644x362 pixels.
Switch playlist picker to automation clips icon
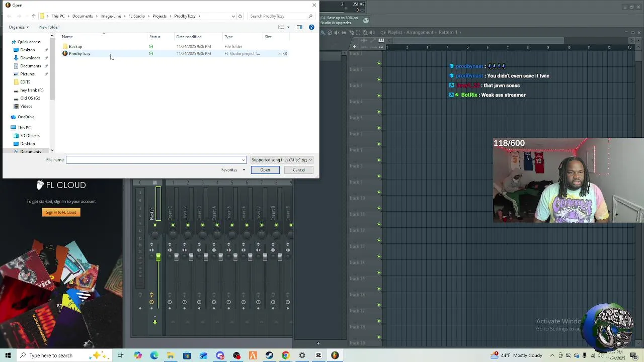[x=373, y=41]
